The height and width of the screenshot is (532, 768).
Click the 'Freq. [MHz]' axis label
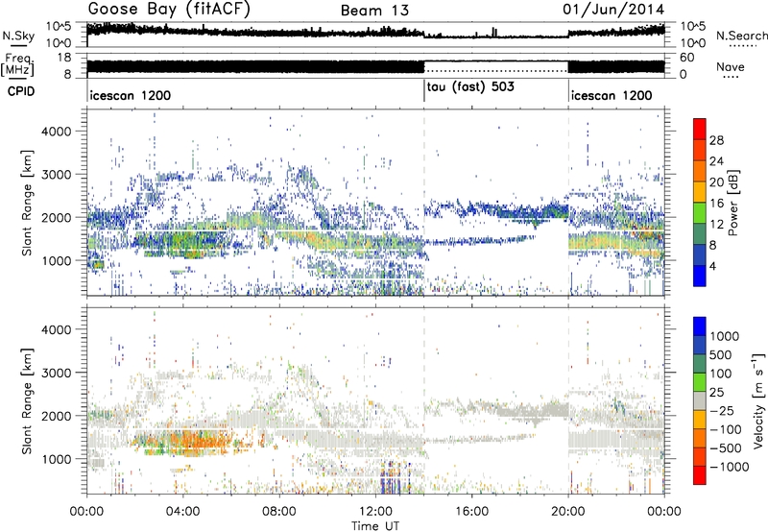coord(18,65)
